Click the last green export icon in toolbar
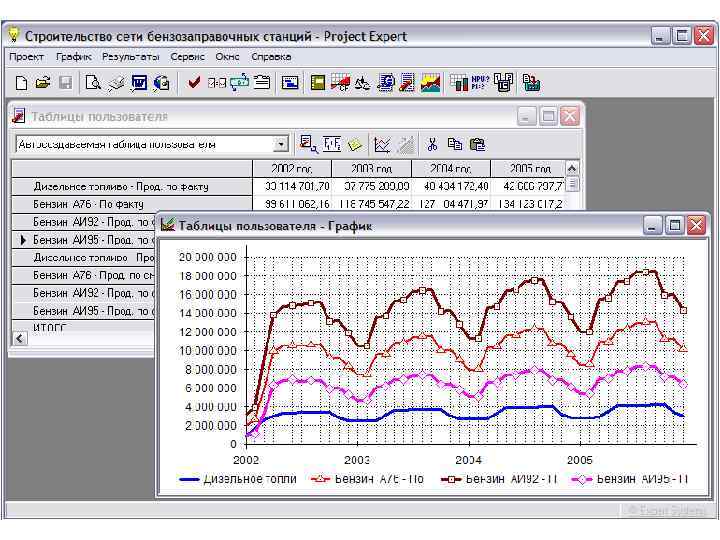 (x=531, y=83)
